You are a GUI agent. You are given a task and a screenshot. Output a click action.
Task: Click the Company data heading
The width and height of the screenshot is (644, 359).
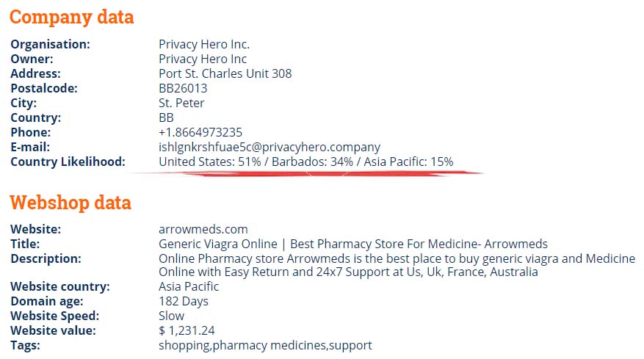click(71, 18)
